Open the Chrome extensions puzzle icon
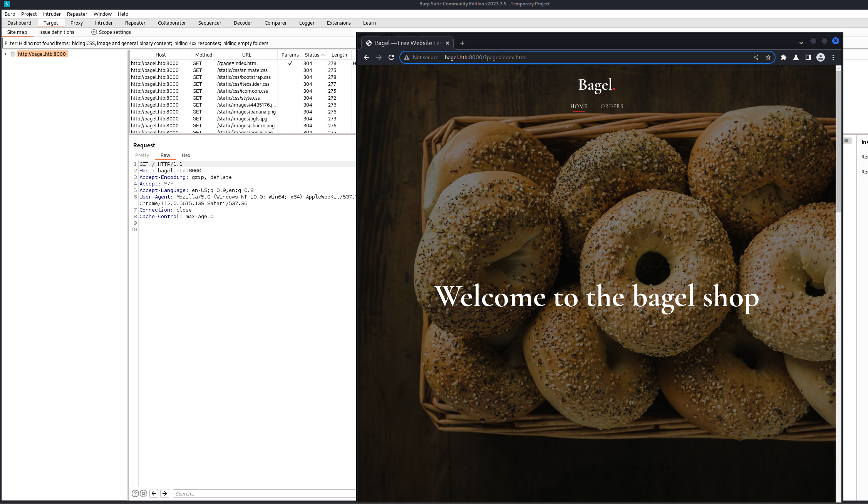The width and height of the screenshot is (868, 504). 784,57
